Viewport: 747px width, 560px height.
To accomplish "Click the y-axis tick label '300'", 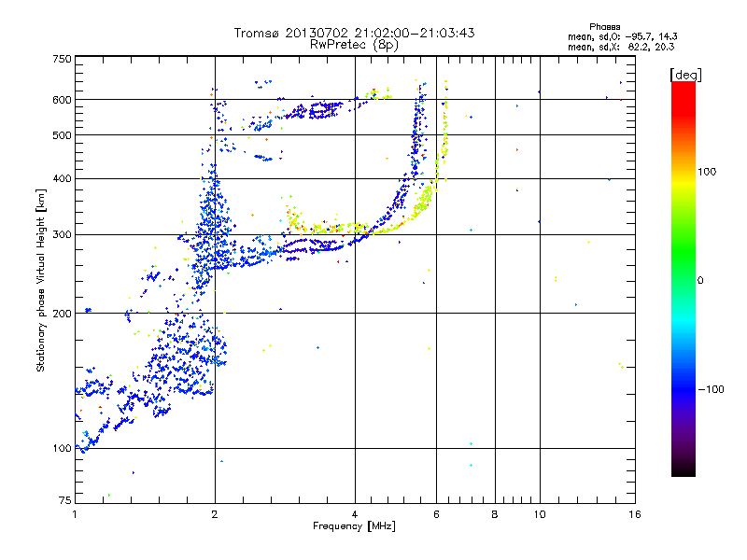I will 62,235.
